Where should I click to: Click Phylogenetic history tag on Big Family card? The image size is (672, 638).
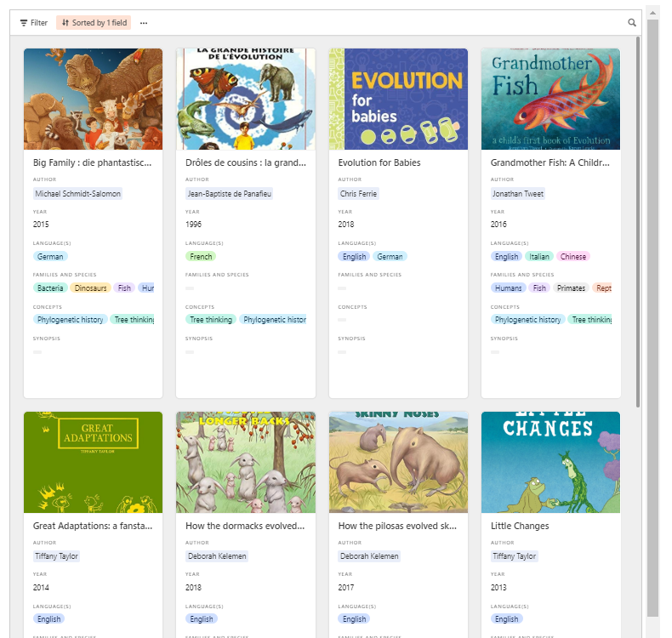71,320
